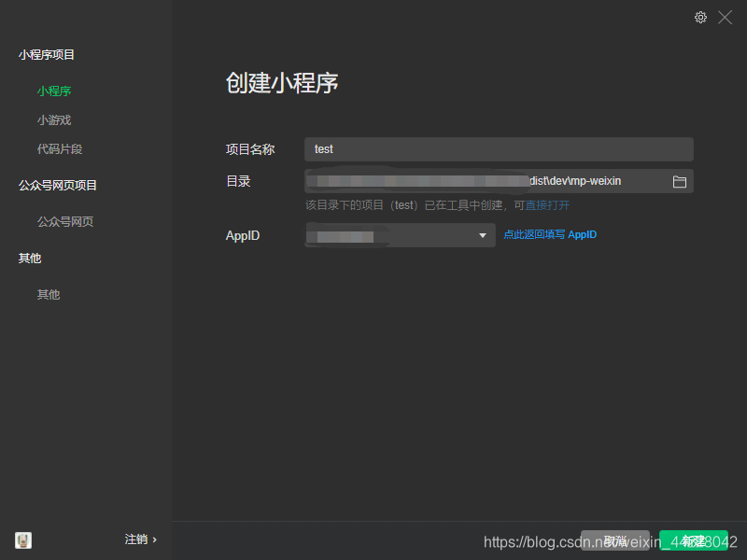This screenshot has height=560, width=747.
Task: Expand the 其他 section header
Action: tap(29, 258)
